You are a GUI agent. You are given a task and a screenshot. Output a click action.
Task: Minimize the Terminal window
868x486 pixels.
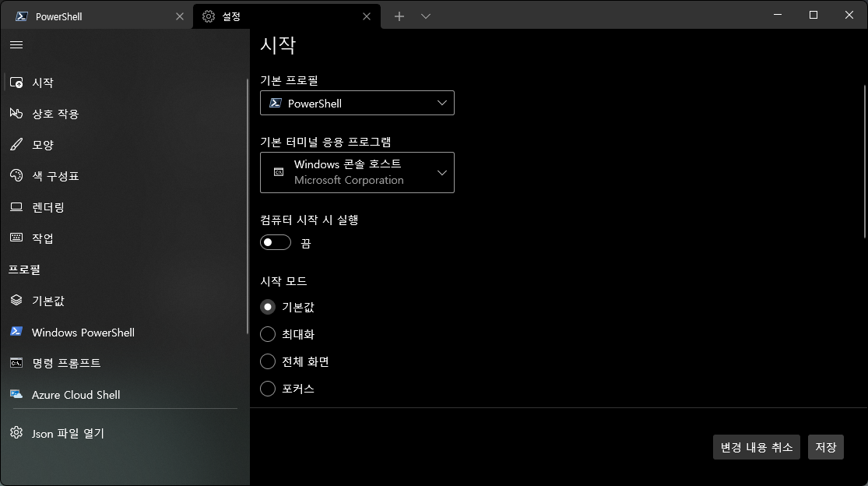(778, 15)
